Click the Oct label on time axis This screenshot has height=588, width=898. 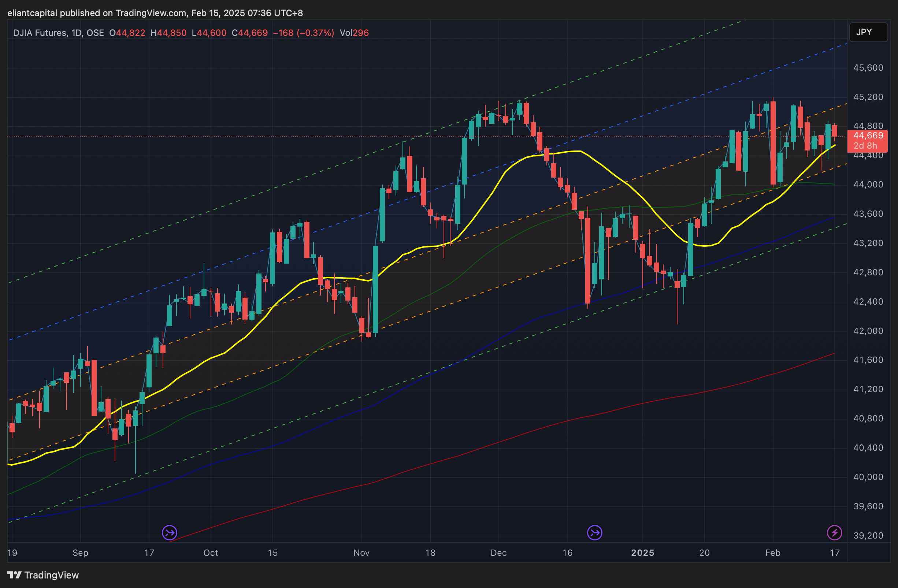(x=211, y=552)
